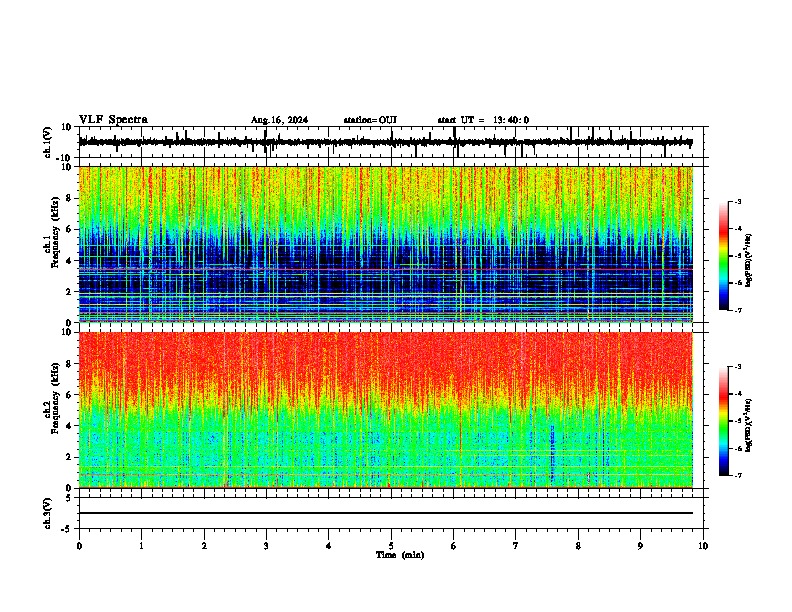Click the ch.1 spectrogram color scale bar
Image resolution: width=792 pixels, height=612 pixels.
coord(723,256)
